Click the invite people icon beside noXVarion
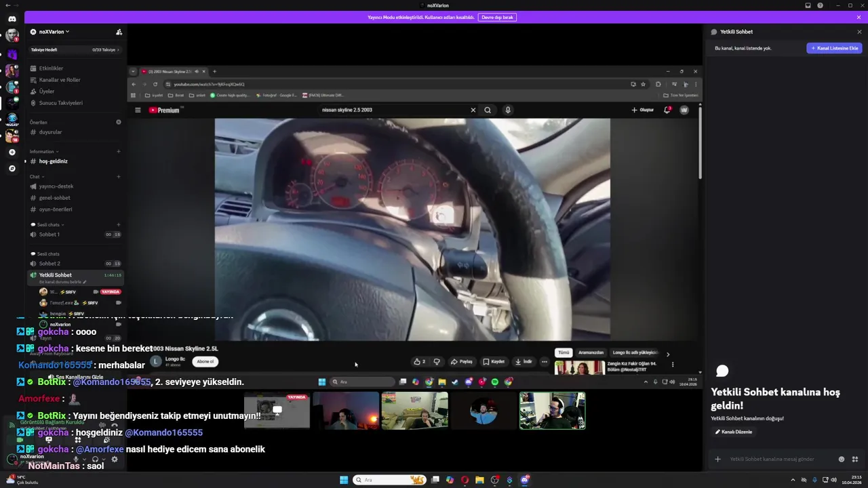The height and width of the screenshot is (488, 868). pyautogui.click(x=119, y=32)
